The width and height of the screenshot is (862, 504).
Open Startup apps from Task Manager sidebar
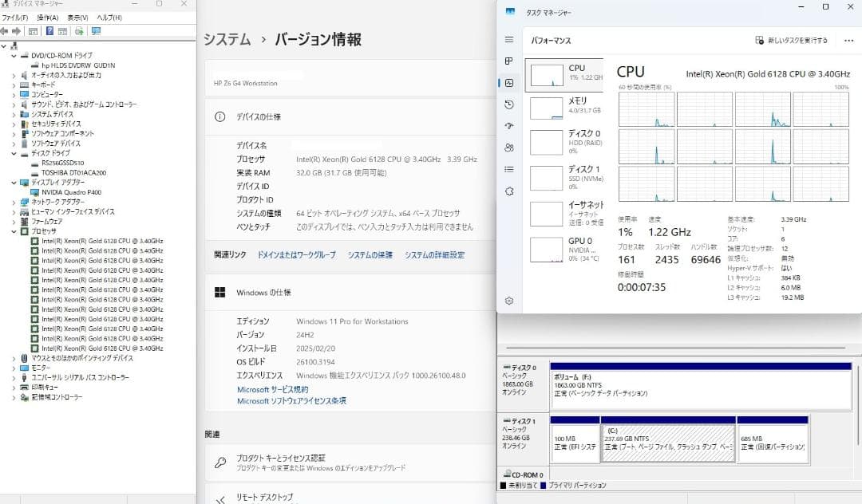point(508,126)
